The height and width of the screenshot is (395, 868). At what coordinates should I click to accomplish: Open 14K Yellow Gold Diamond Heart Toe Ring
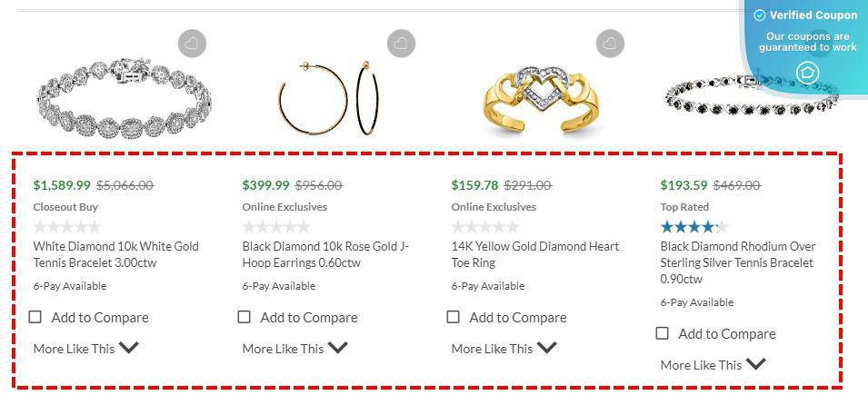(x=534, y=254)
